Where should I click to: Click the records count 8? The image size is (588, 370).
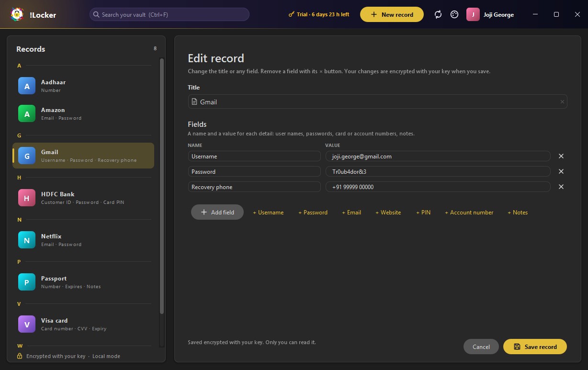pyautogui.click(x=155, y=48)
